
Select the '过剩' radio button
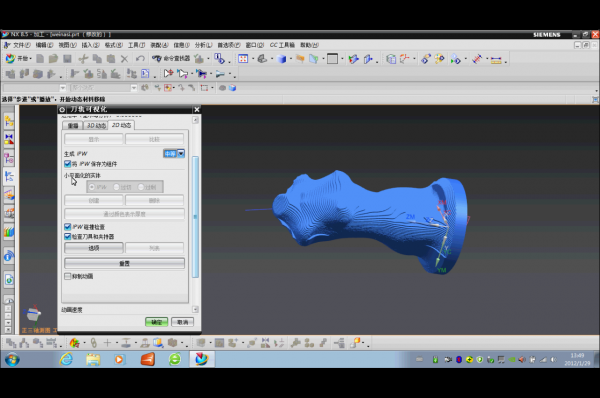click(x=141, y=187)
